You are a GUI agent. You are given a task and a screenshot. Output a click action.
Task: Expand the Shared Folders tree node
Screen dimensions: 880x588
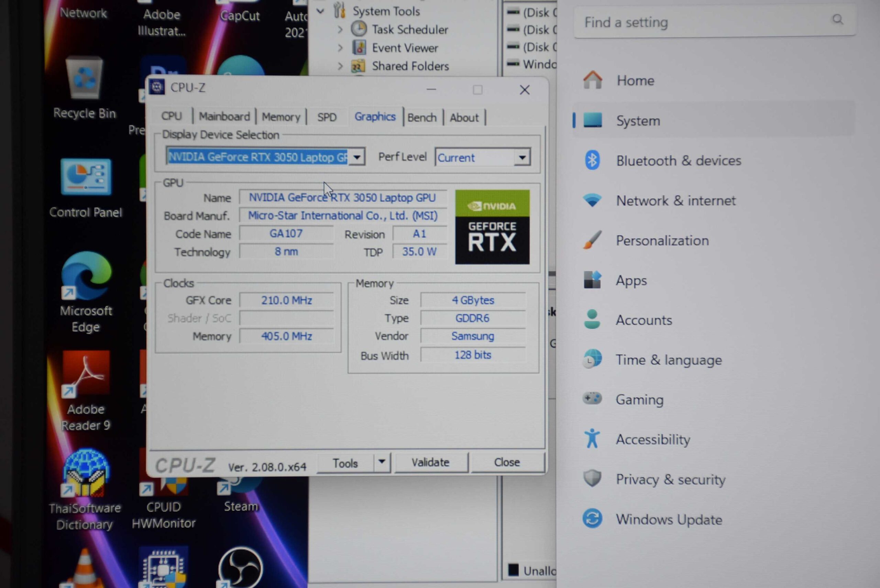pos(340,66)
